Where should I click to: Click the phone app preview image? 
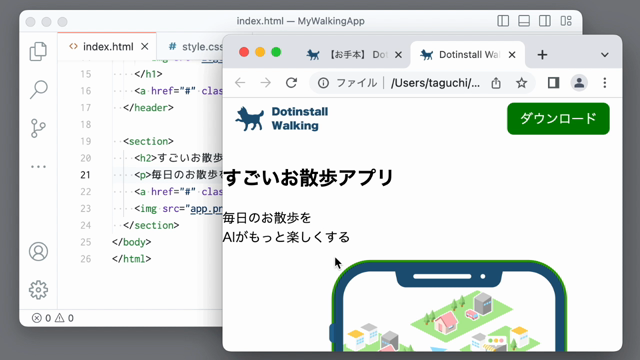click(448, 305)
